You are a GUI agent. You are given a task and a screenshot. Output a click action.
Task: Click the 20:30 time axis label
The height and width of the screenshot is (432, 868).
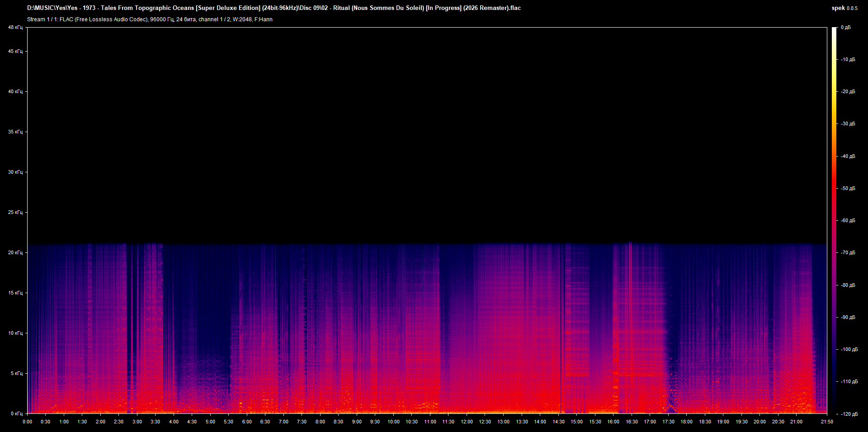(x=778, y=422)
